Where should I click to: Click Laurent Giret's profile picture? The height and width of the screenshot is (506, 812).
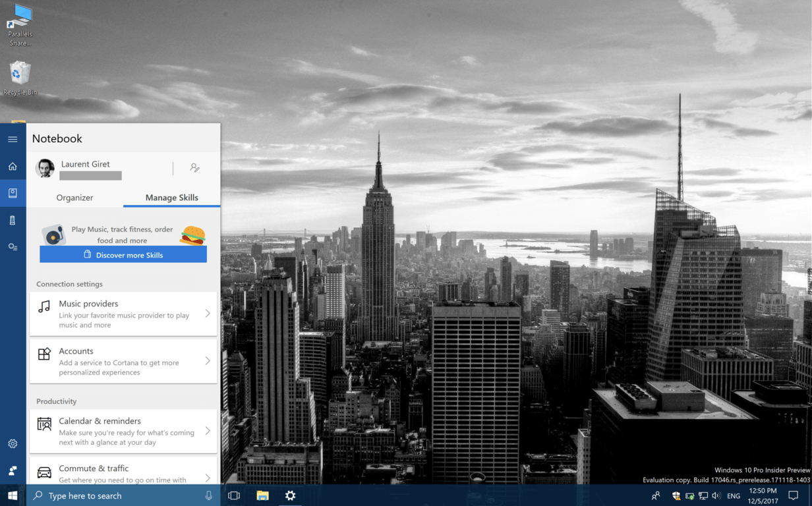coord(45,168)
